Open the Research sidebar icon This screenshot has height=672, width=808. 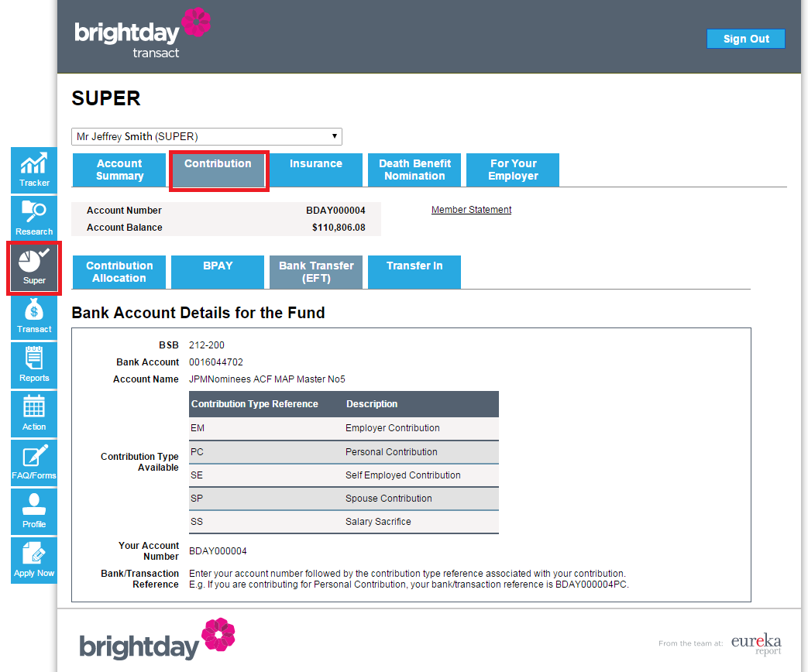click(x=34, y=219)
